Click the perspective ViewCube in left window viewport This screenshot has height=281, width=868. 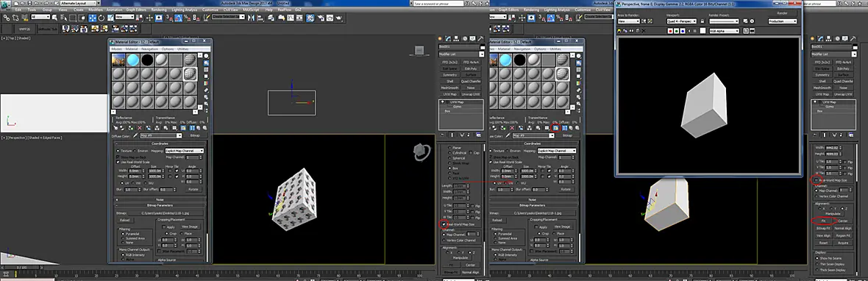(x=421, y=152)
